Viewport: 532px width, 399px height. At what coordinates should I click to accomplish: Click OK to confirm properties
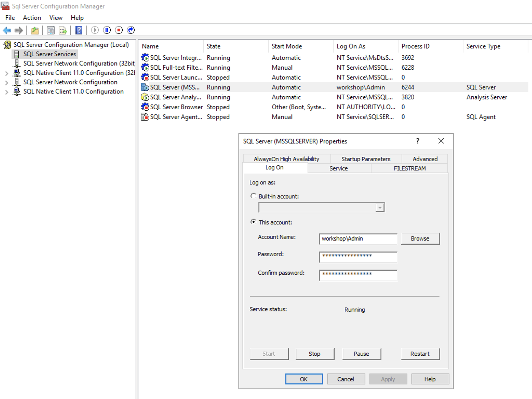tap(304, 379)
